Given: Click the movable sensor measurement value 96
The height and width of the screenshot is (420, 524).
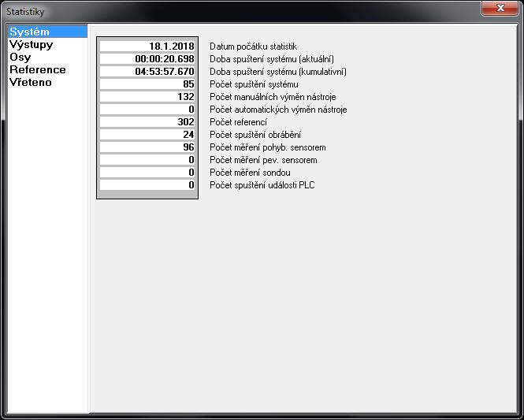Looking at the screenshot, I should [147, 147].
